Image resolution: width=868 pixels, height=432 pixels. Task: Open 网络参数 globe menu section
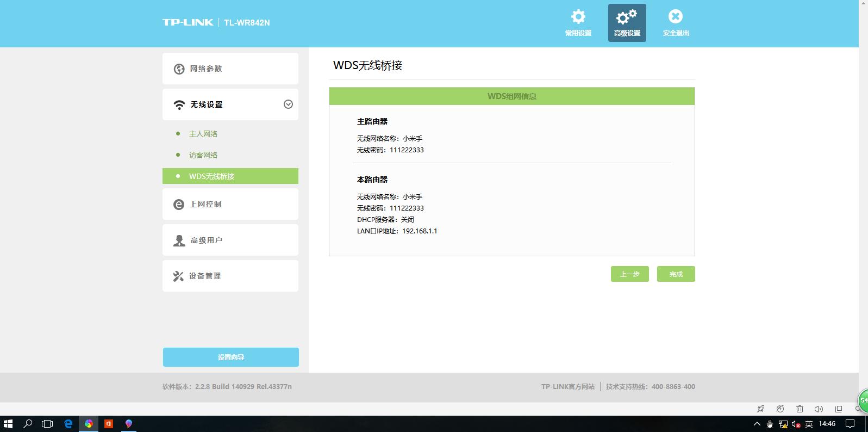tap(230, 69)
